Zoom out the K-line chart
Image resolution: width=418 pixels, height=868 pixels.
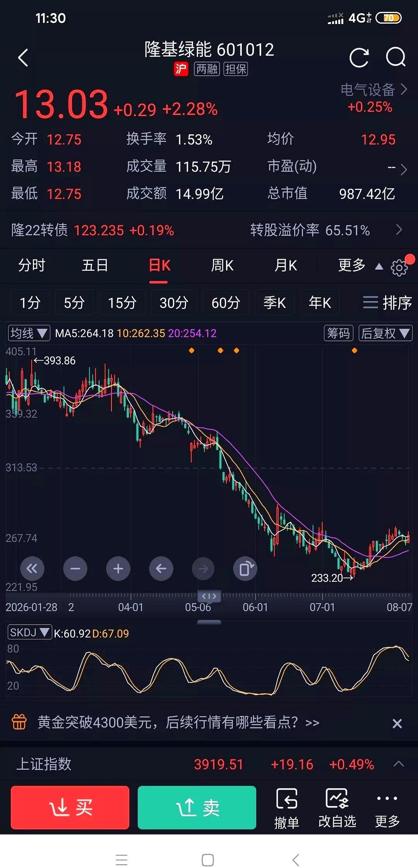(x=75, y=569)
